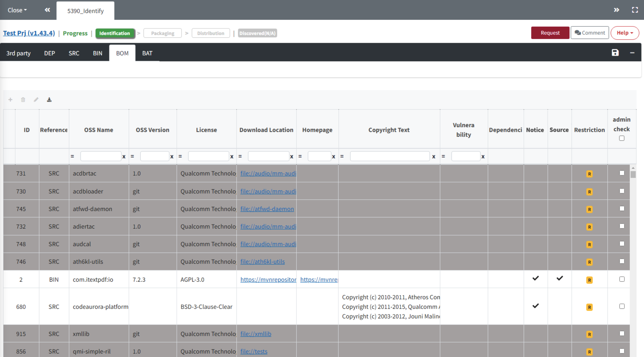Click Source checkmark for com.itextpdf:io
Screen dimensions: 644x357
[x=559, y=278]
